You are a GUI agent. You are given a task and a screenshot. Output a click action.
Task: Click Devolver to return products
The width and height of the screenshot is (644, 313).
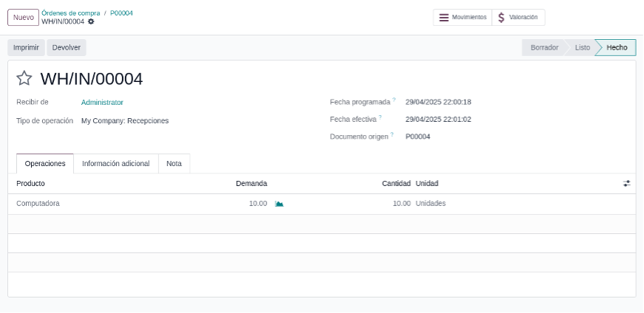click(x=66, y=48)
